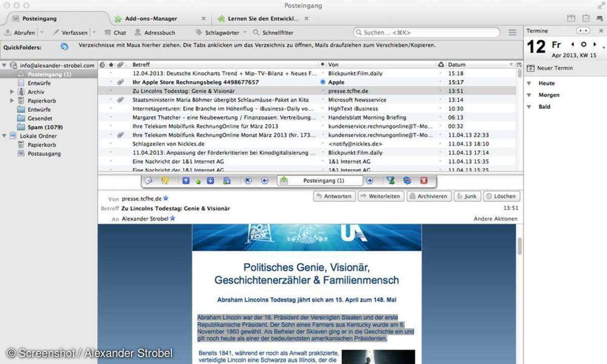Viewport: 607px width, 364px height.
Task: Toggle star on Margaret Thatcher message row
Action: click(x=111, y=117)
